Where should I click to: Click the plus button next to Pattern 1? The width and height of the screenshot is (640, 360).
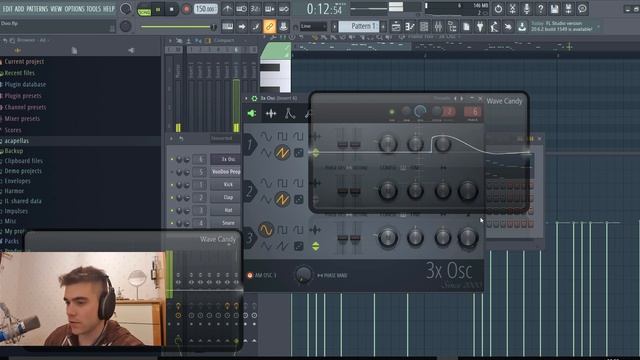pos(383,27)
